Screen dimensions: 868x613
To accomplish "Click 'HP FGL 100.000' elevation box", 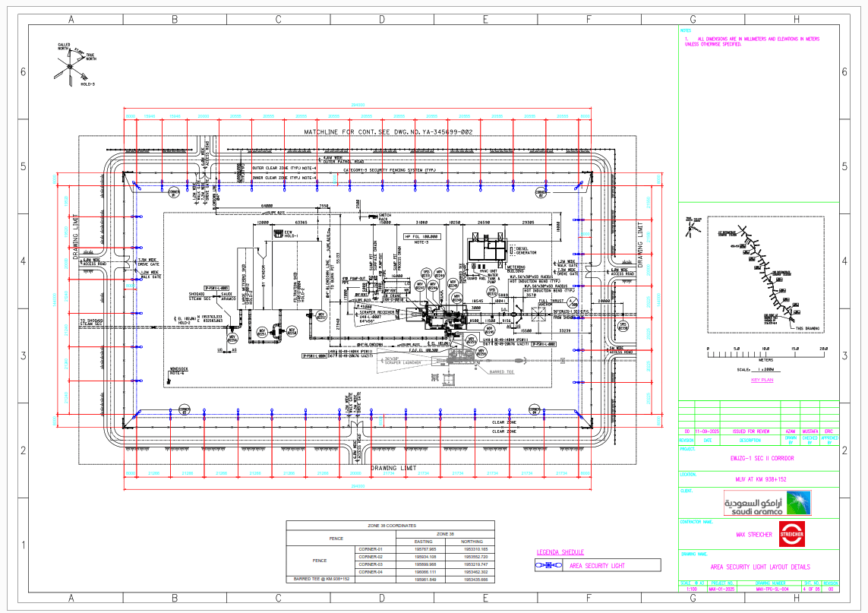I will (x=421, y=236).
